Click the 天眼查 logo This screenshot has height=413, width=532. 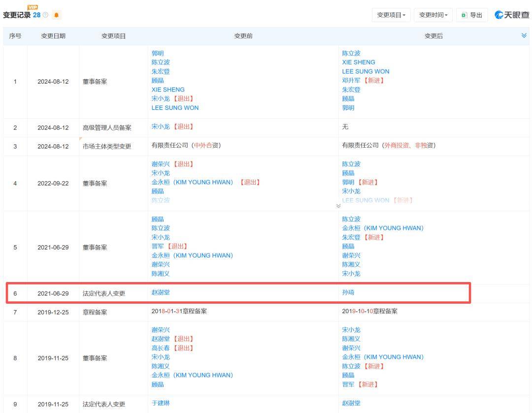click(x=512, y=15)
